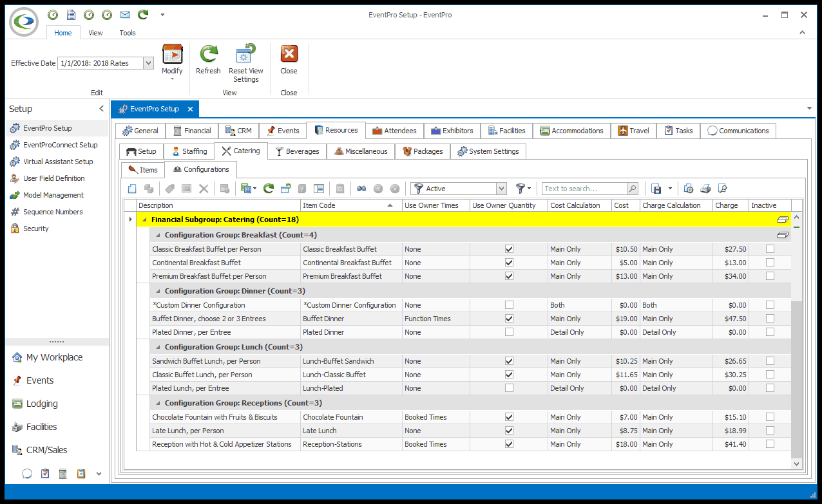Click the navigation pane splitter dots handle
Screen dimensions: 822x504
57,341
